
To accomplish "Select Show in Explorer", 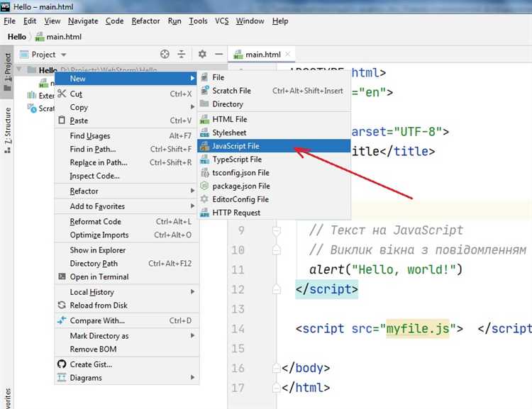I will (127, 250).
